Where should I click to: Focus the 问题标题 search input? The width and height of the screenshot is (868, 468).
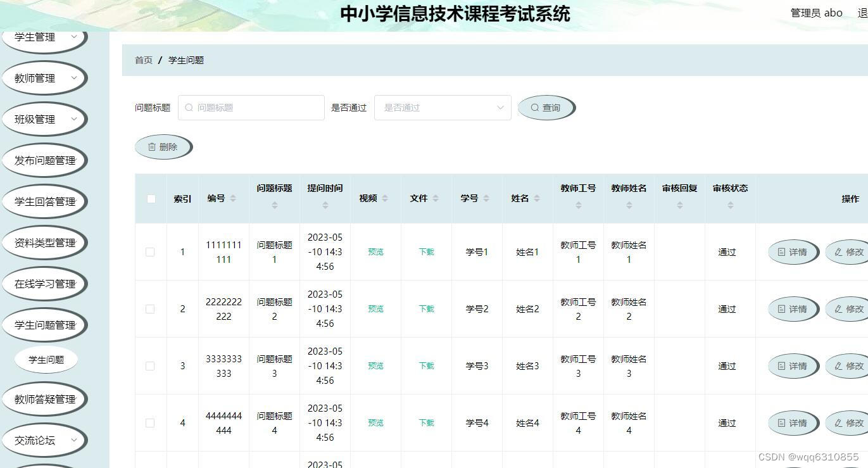pos(251,108)
